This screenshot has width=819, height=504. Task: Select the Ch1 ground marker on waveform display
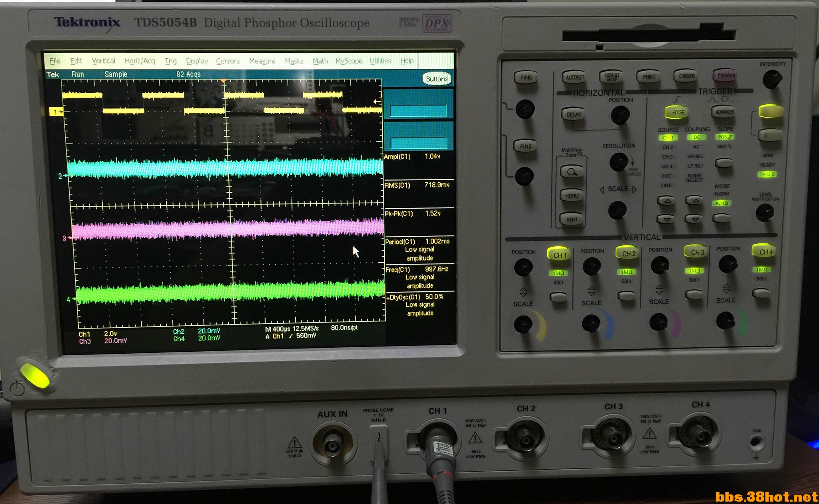point(56,112)
